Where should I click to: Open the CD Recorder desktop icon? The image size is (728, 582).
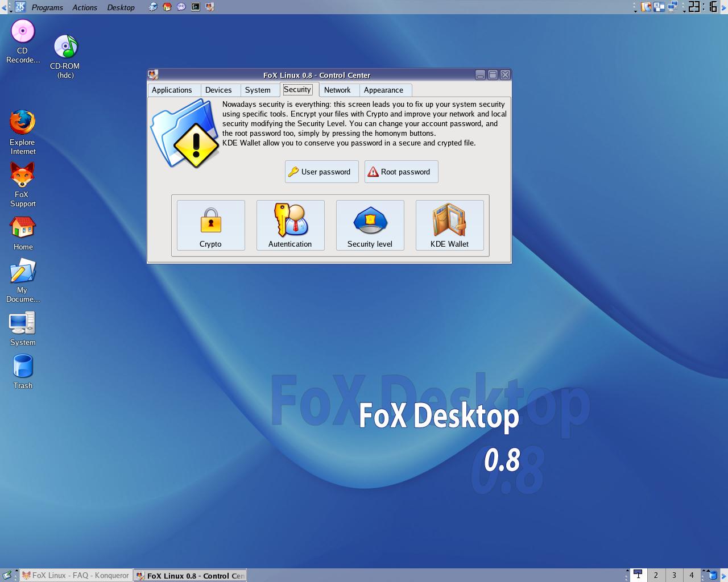click(x=23, y=41)
